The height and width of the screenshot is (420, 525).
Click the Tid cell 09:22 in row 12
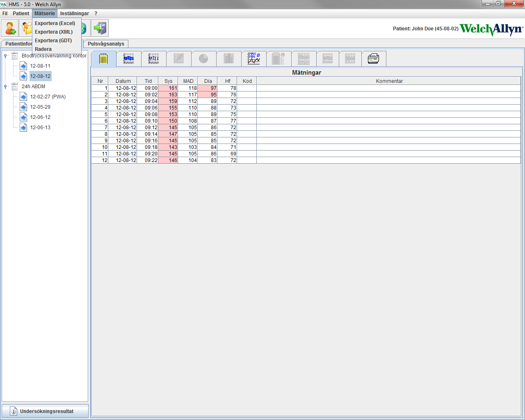tap(148, 160)
